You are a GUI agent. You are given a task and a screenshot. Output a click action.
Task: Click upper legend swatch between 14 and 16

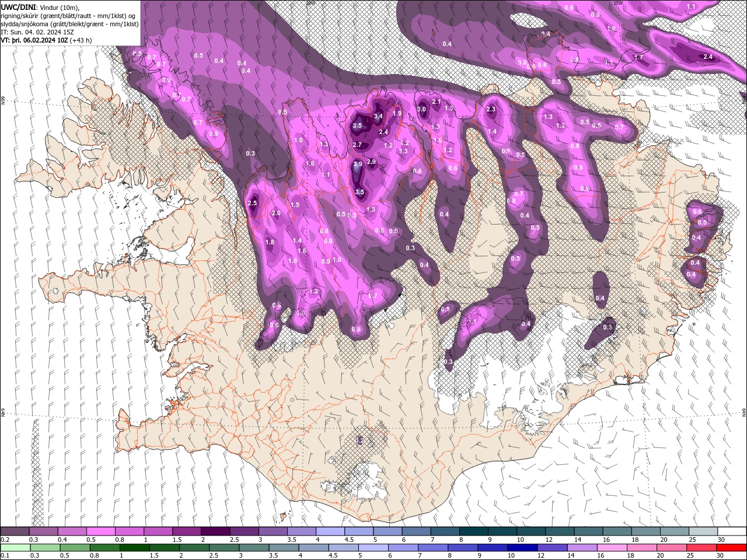point(588,531)
